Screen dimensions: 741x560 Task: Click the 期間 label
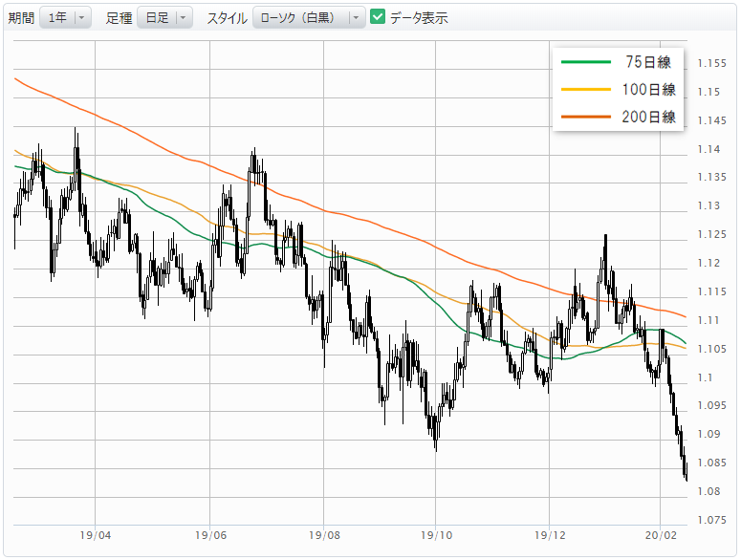[x=21, y=18]
